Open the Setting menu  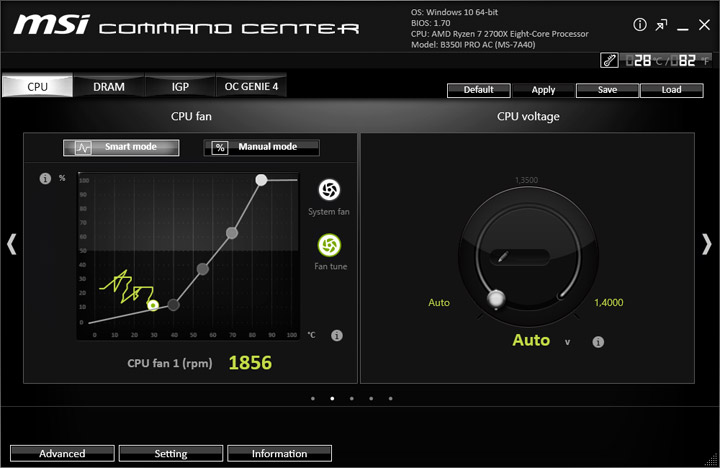coord(171,453)
